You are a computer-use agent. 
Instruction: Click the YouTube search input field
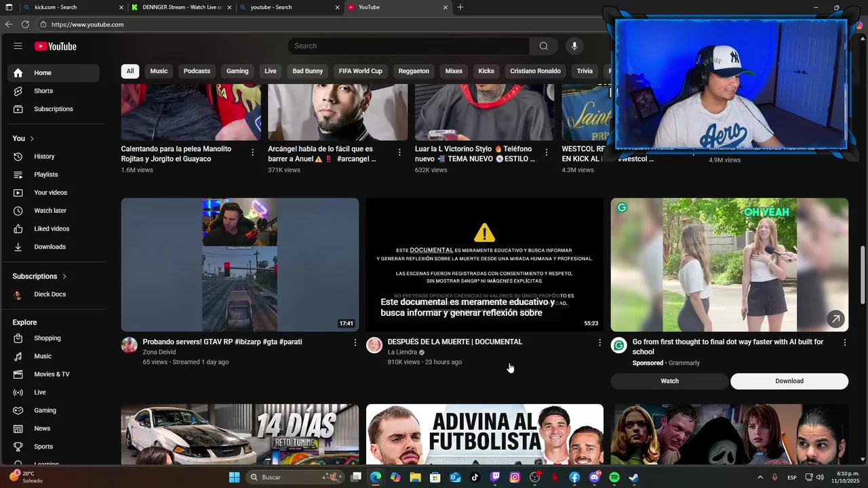[x=408, y=46]
